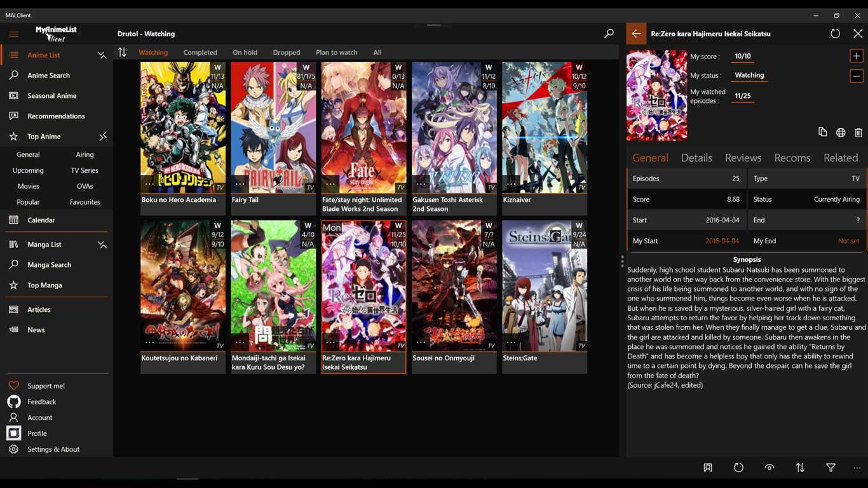Delete anime from list with trash icon

pyautogui.click(x=858, y=132)
